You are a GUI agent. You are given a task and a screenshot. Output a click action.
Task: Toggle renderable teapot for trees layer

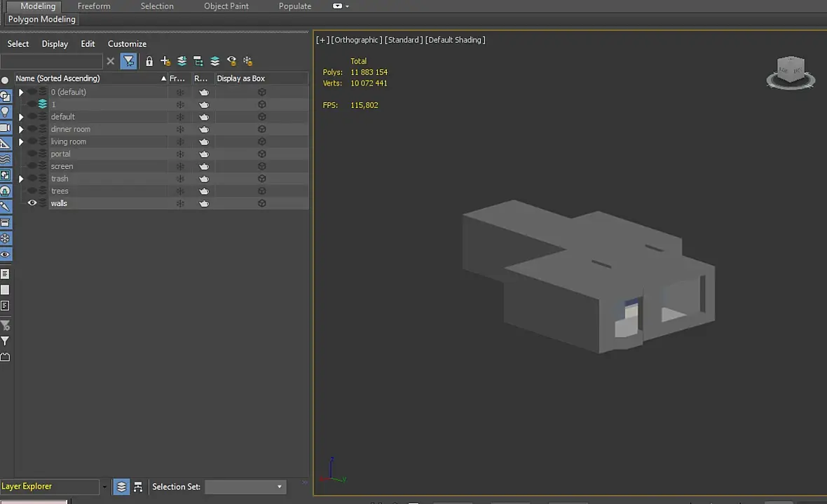point(204,191)
